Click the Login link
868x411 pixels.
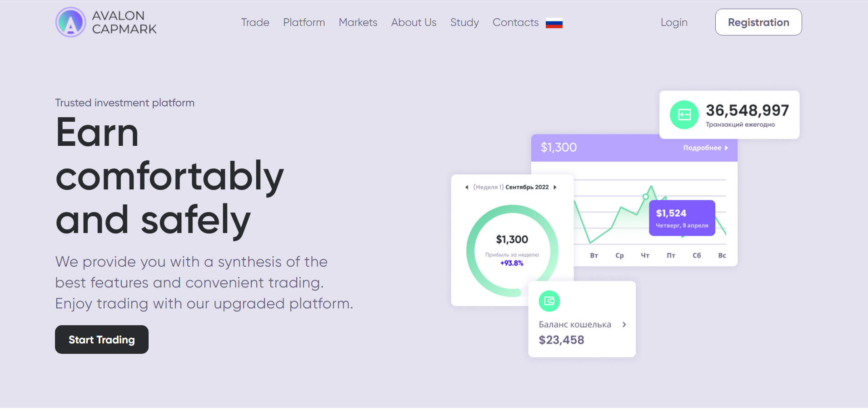[x=674, y=22]
